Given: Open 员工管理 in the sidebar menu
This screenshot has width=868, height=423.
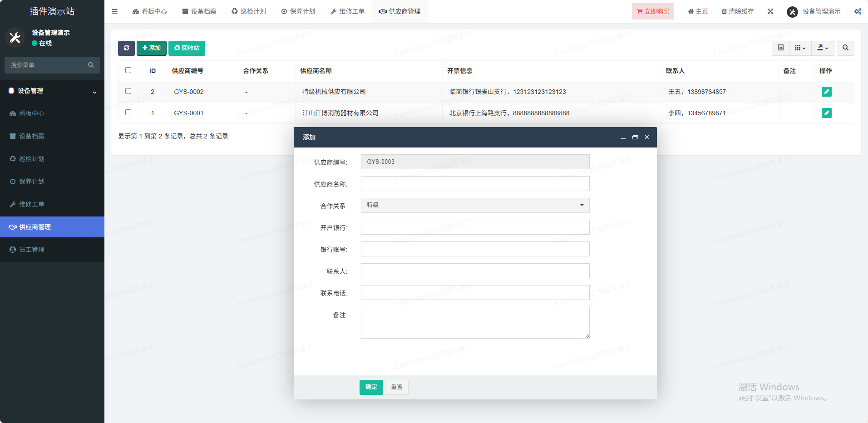Looking at the screenshot, I should click(32, 250).
